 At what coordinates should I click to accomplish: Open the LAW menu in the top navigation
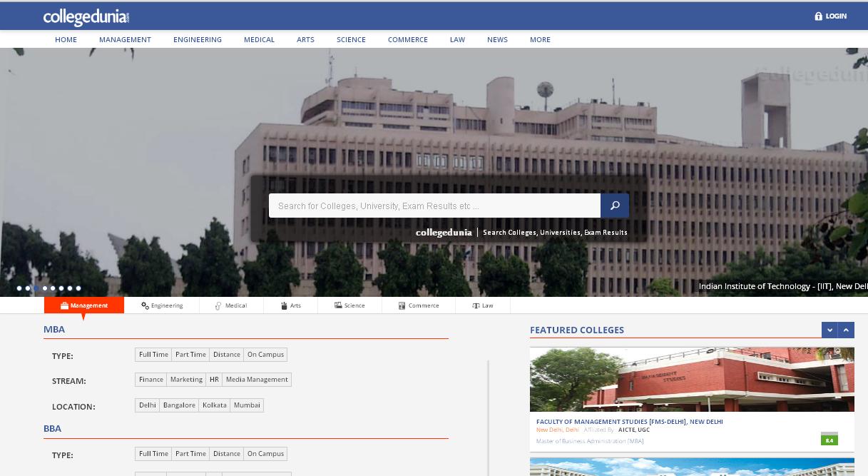[457, 39]
